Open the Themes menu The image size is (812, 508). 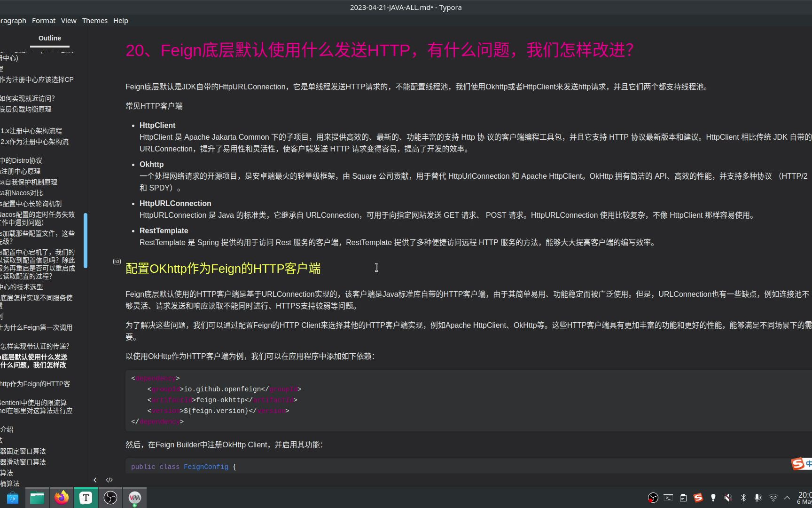(x=95, y=21)
